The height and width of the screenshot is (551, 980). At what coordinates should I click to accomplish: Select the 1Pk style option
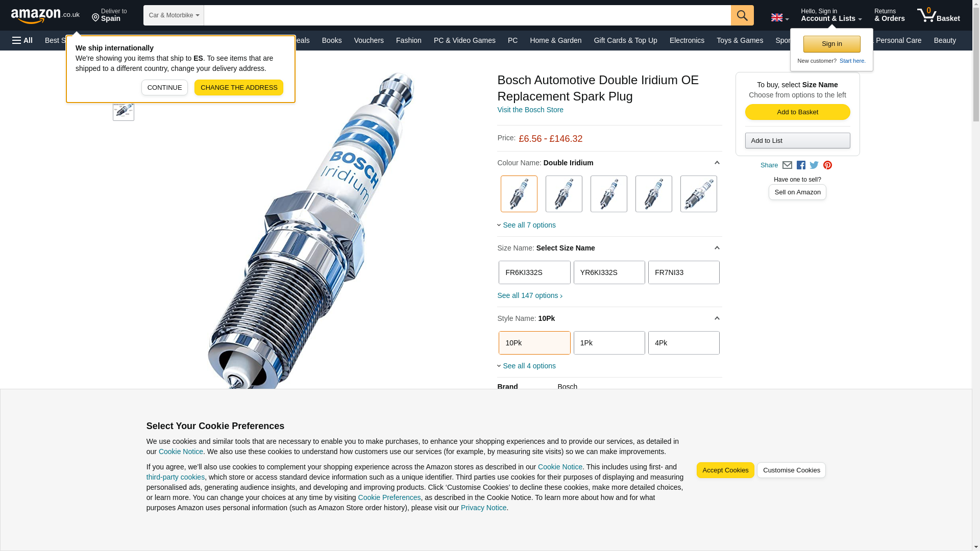point(609,343)
